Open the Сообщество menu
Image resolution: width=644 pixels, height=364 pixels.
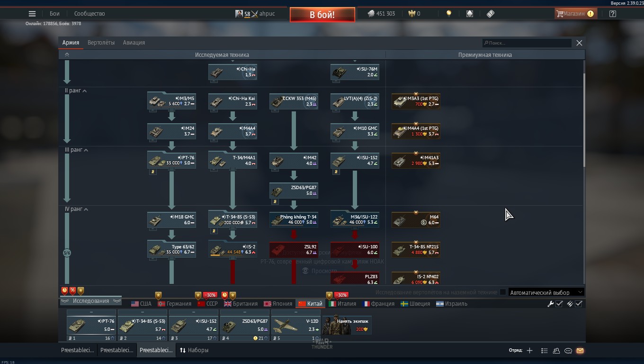click(x=89, y=14)
